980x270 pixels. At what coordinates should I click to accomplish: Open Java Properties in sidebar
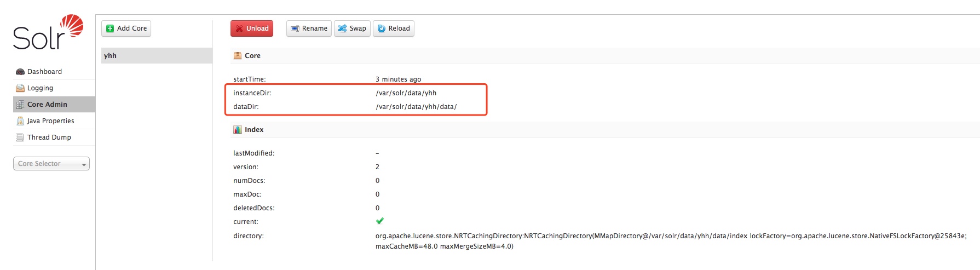[x=50, y=121]
